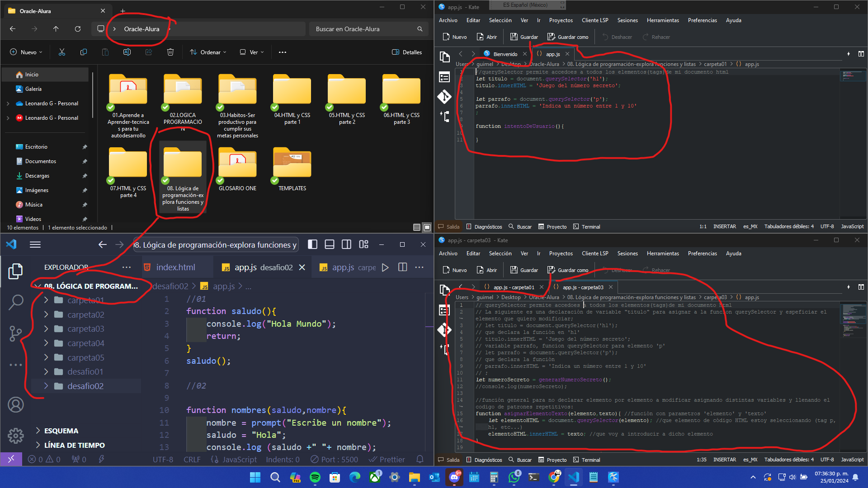Toggle INSERTAR mode in top Kate status bar

click(x=725, y=226)
